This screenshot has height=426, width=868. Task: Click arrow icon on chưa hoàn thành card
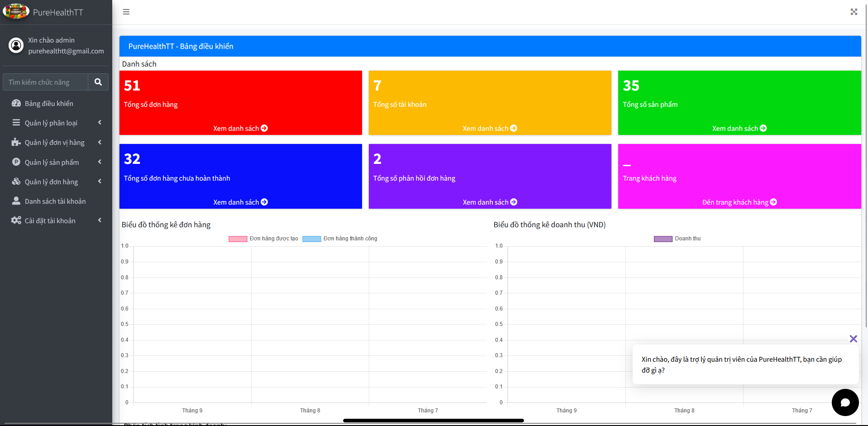pyautogui.click(x=264, y=202)
